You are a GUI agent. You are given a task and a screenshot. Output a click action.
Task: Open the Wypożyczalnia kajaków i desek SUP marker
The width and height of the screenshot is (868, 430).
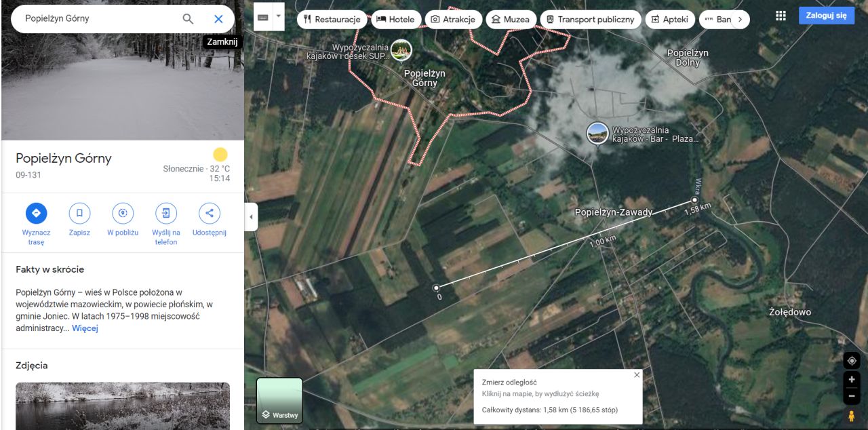(x=401, y=50)
